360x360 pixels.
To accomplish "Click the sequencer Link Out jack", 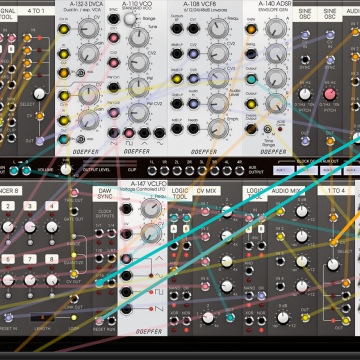I will [74, 298].
